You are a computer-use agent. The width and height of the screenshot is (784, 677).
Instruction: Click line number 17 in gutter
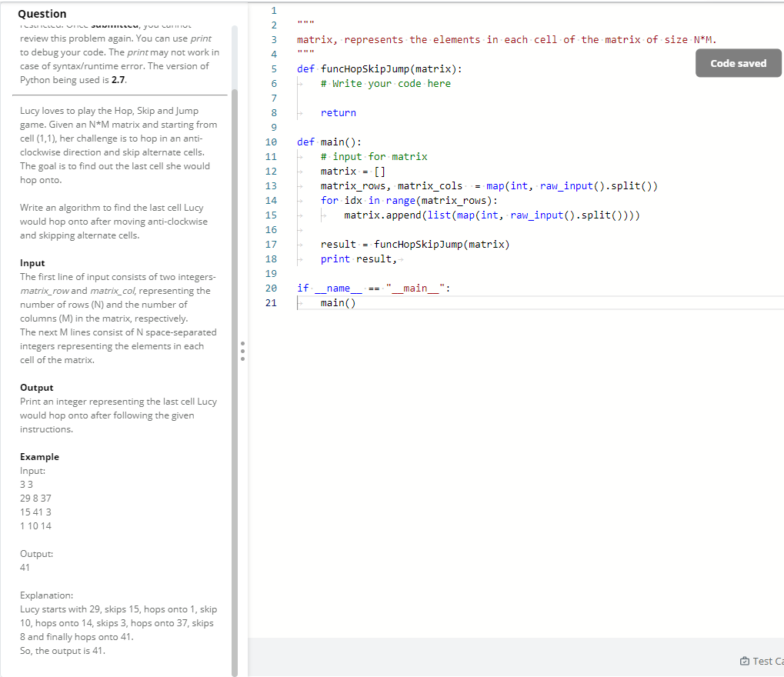pos(271,245)
